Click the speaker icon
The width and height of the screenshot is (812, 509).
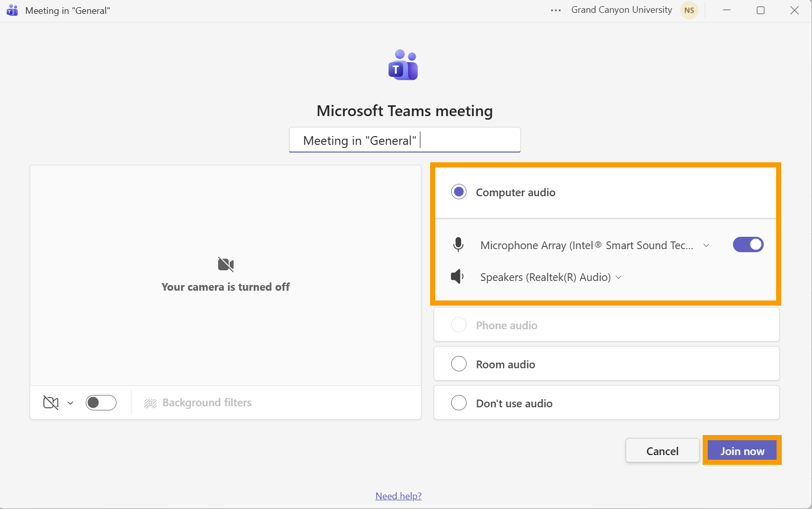(x=457, y=277)
